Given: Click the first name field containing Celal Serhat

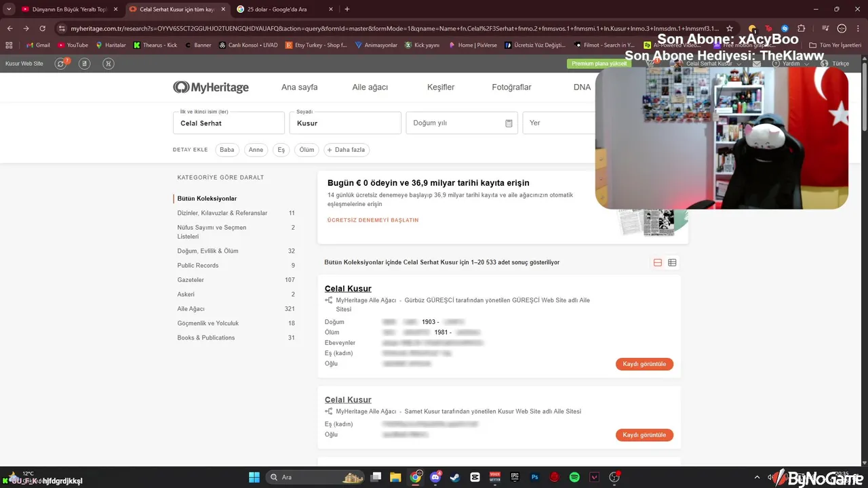Looking at the screenshot, I should click(229, 123).
